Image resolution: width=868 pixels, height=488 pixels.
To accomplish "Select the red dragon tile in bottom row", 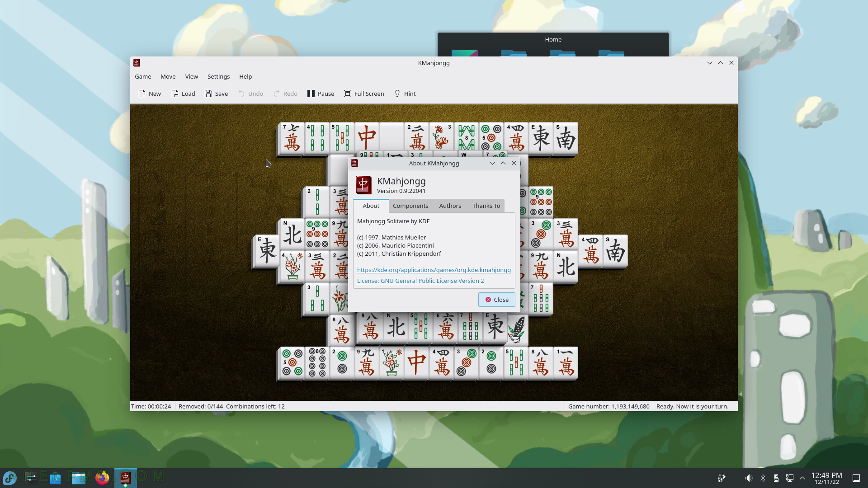I will pyautogui.click(x=416, y=363).
